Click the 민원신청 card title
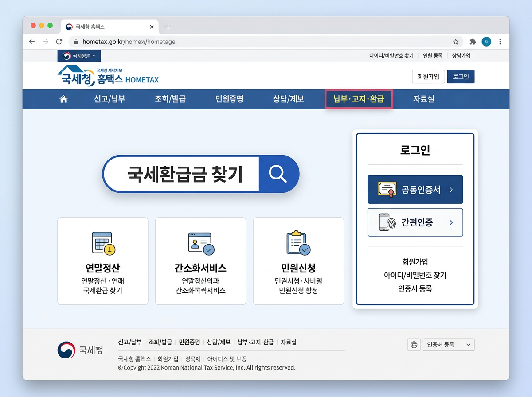The height and width of the screenshot is (397, 532). click(x=298, y=268)
